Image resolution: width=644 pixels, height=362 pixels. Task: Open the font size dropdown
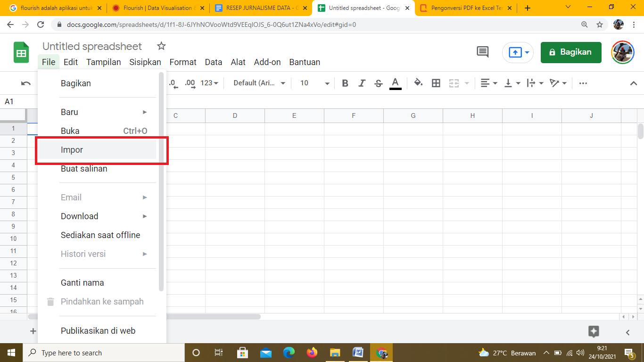(x=315, y=83)
